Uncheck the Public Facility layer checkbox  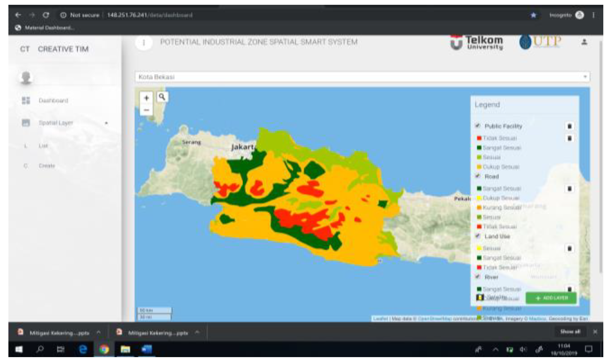pos(478,126)
